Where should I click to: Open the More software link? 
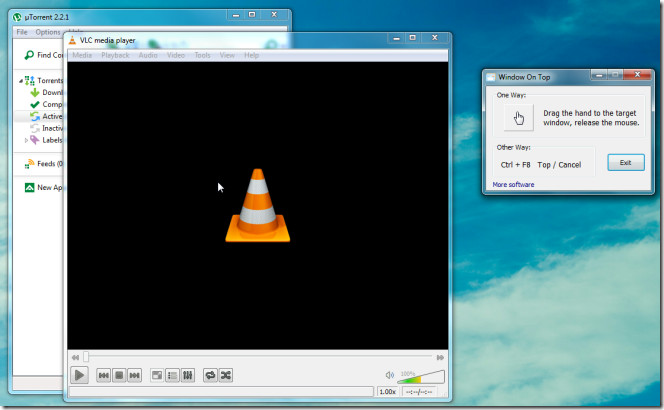tap(513, 185)
